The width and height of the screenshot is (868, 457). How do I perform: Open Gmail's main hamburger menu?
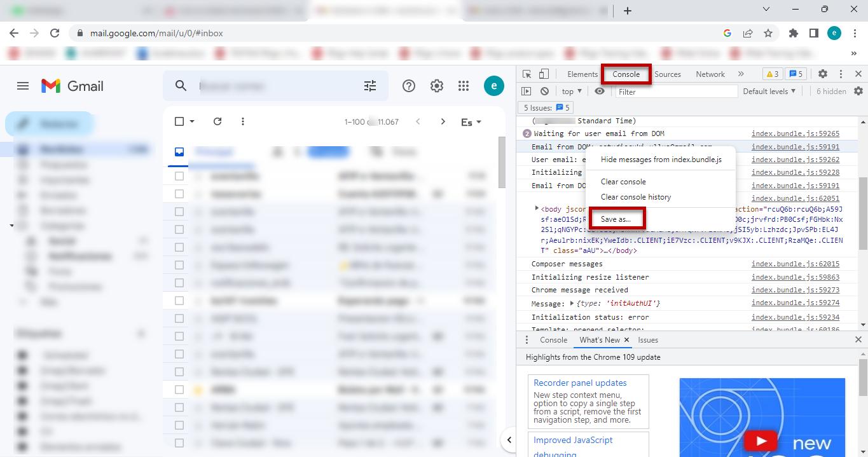pyautogui.click(x=22, y=86)
